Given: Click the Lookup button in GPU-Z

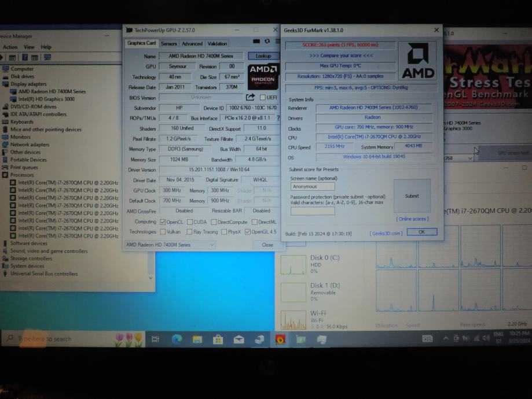Looking at the screenshot, I should click(x=263, y=56).
